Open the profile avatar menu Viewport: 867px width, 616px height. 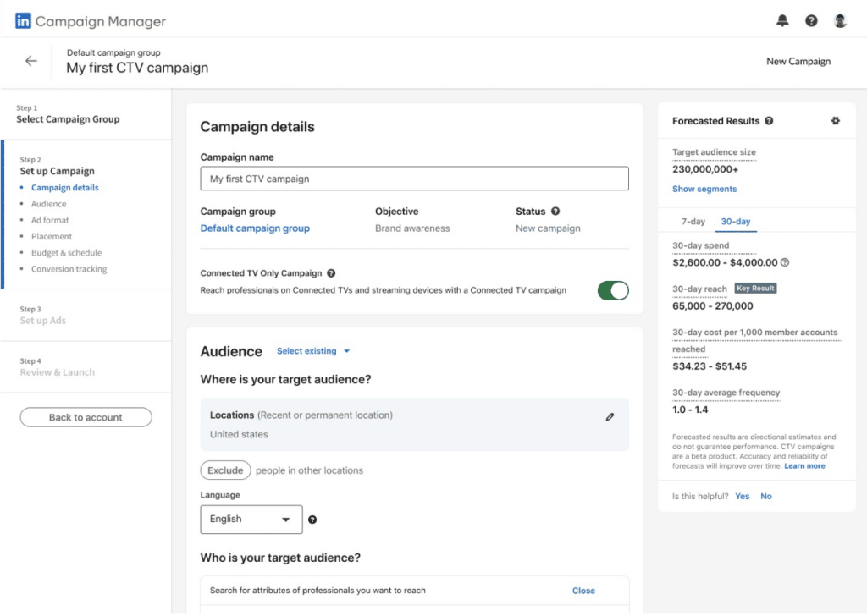(x=840, y=21)
